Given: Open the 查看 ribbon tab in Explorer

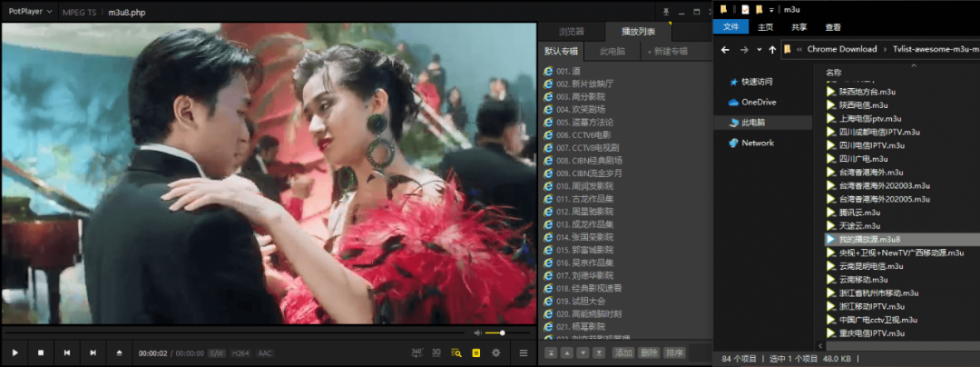Looking at the screenshot, I should coord(832,27).
